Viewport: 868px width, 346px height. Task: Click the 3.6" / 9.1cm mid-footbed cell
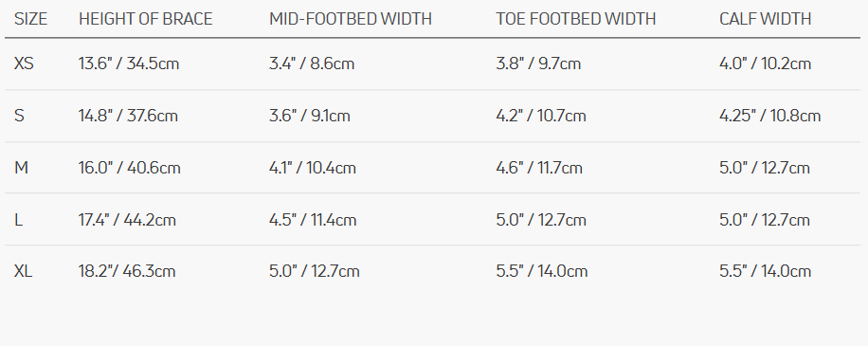coord(310,116)
